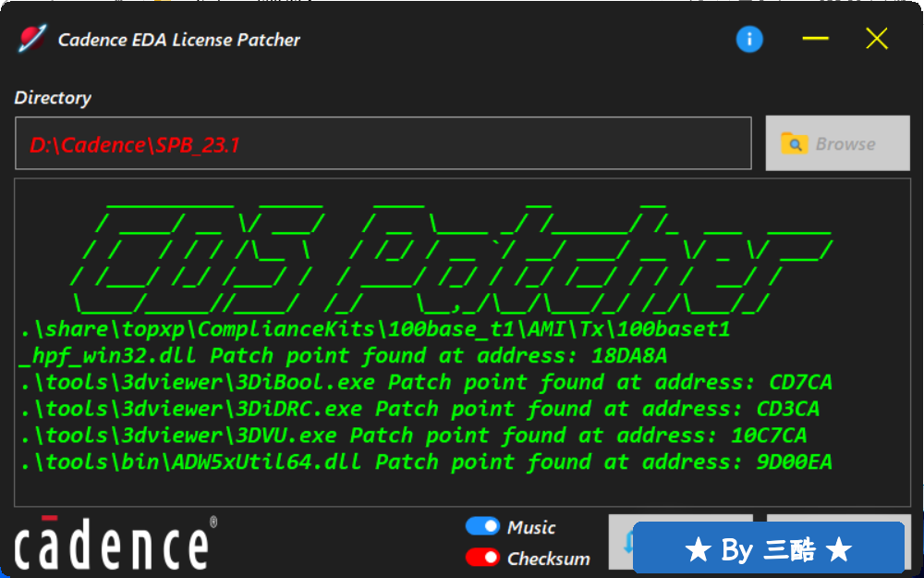Click the planet app logo icon
Viewport: 924px width, 578px height.
pos(31,39)
